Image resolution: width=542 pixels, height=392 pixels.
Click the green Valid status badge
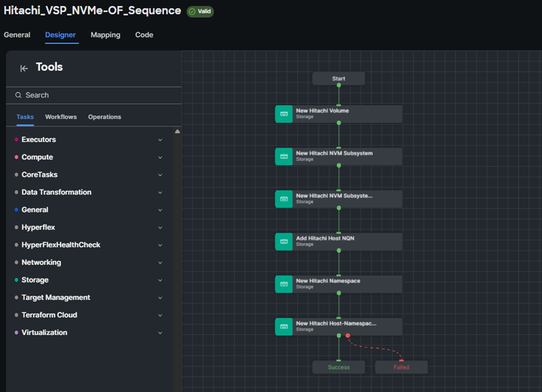[x=200, y=12]
